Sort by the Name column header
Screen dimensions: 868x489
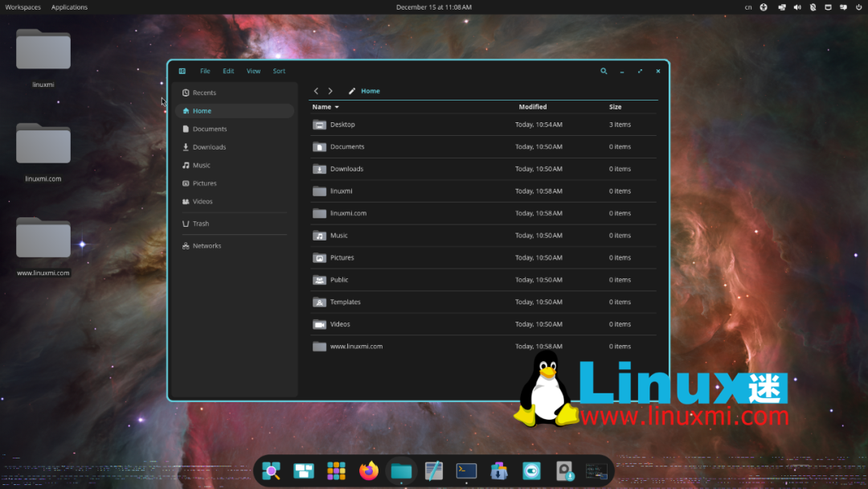(x=321, y=107)
